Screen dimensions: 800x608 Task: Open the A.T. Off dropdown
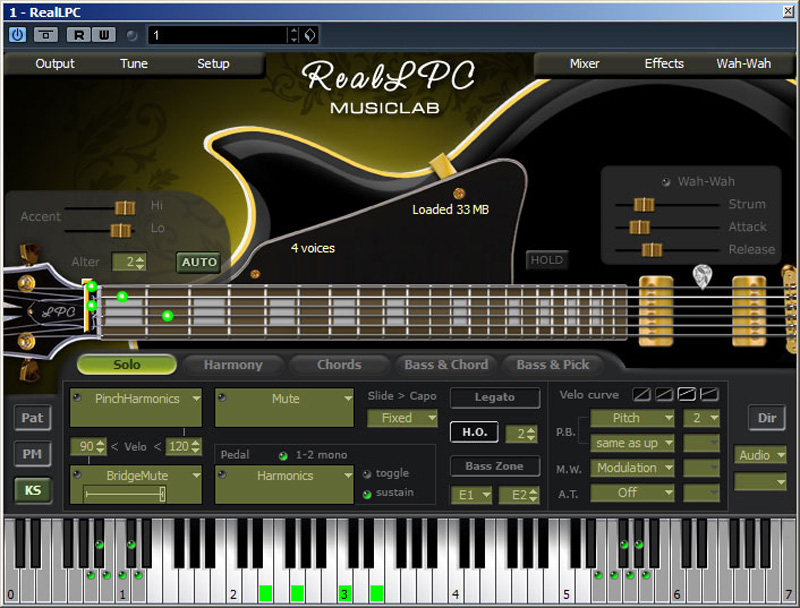(632, 493)
